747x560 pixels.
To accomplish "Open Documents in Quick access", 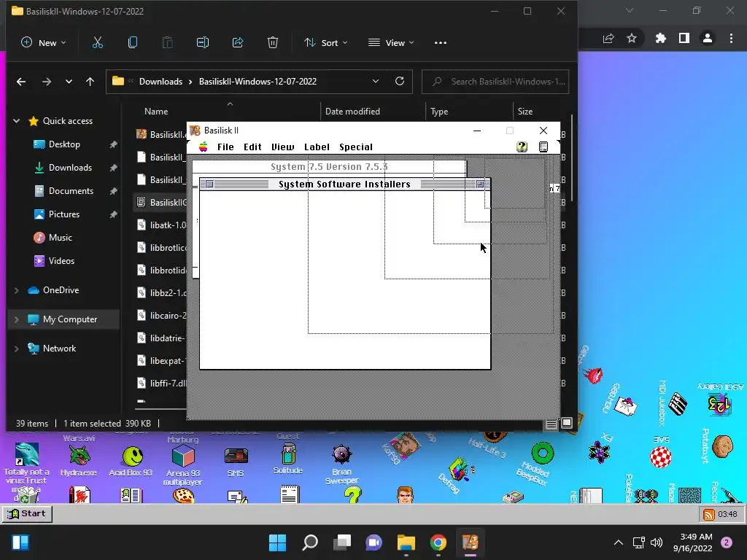I will pyautogui.click(x=71, y=191).
